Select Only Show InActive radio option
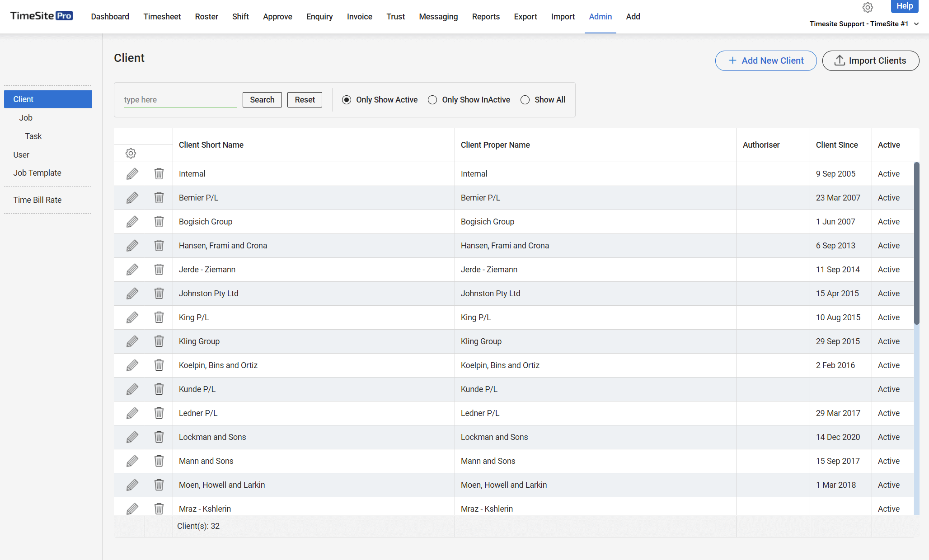Viewport: 929px width, 560px height. click(432, 100)
